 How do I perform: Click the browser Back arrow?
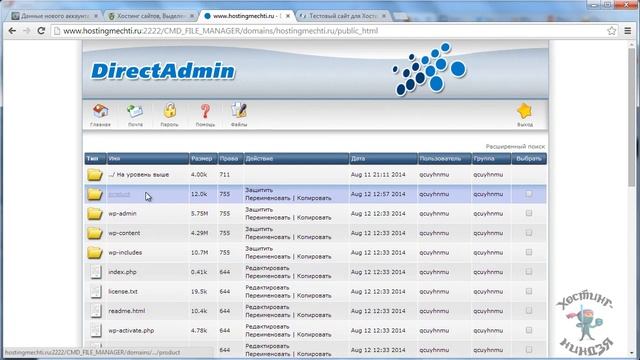click(12, 31)
